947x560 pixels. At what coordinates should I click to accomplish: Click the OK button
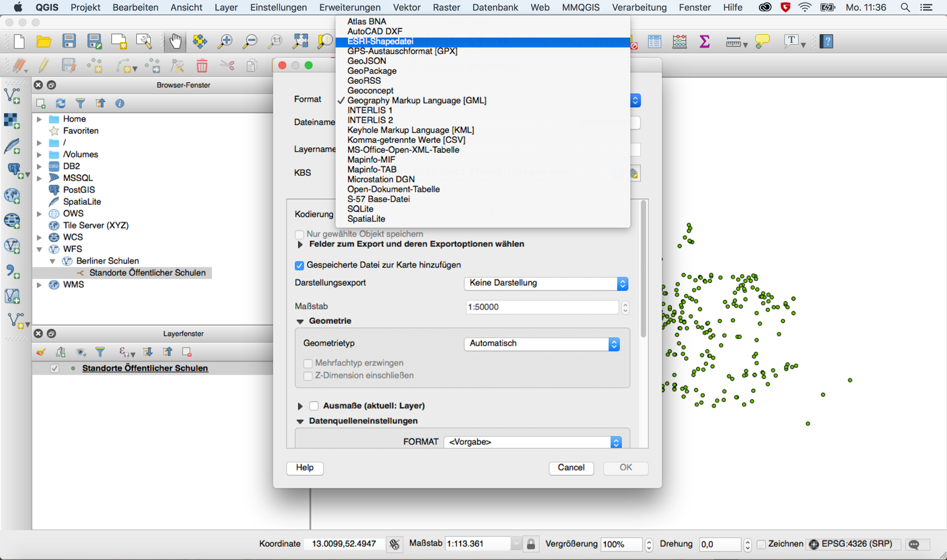tap(626, 468)
